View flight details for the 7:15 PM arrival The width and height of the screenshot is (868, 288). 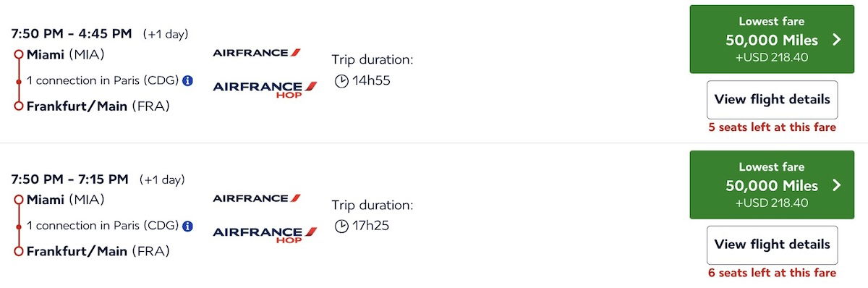[x=772, y=245]
